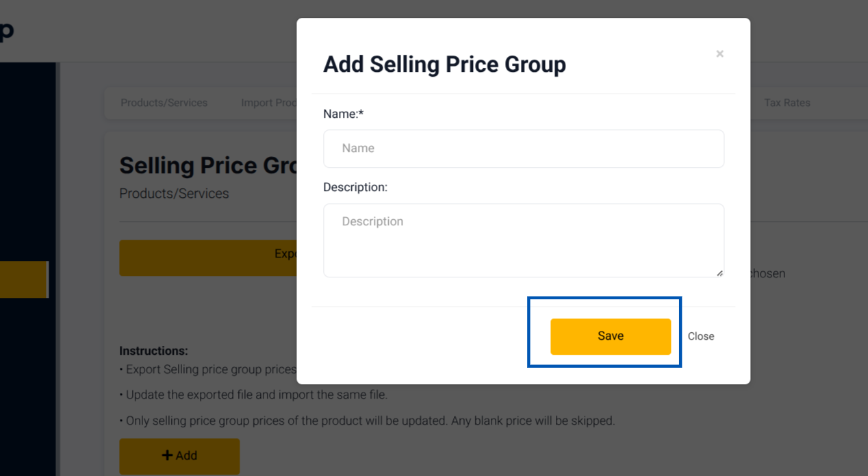The image size is (868, 476).
Task: Dismiss the dialog using the × icon
Action: 719,54
